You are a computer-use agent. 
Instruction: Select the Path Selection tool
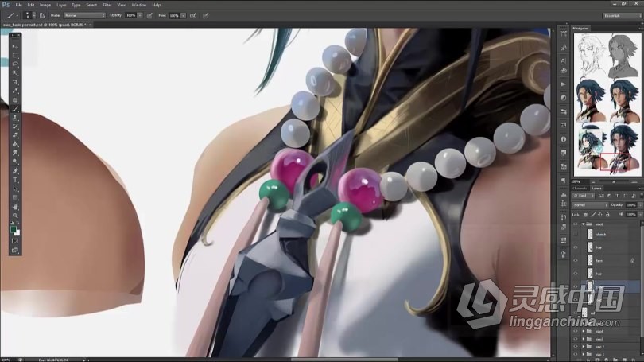[x=15, y=189]
